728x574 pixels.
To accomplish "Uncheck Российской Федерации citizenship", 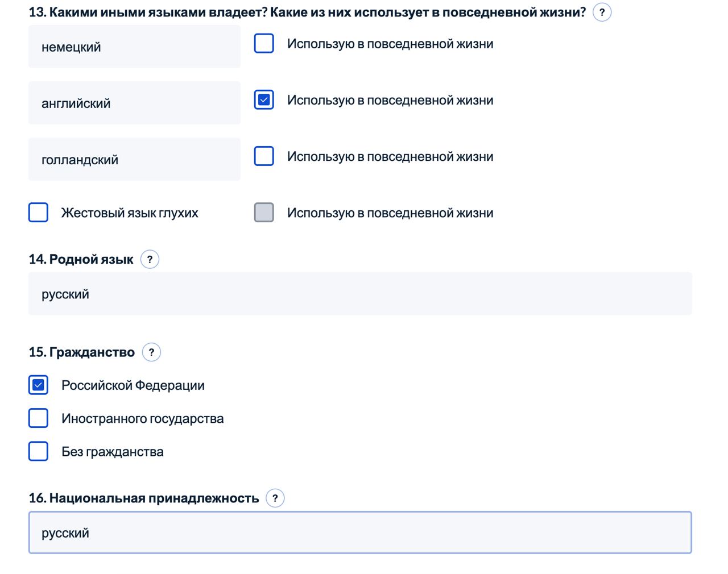I will (38, 385).
